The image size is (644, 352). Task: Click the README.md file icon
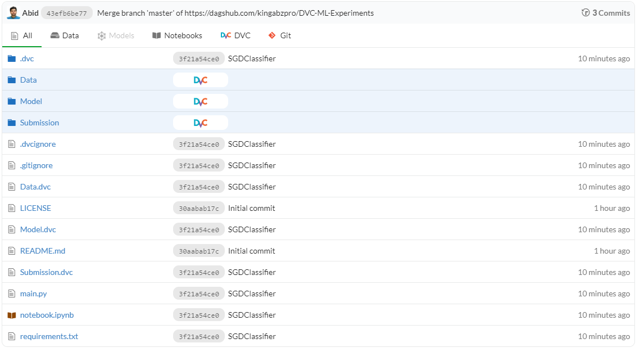coord(12,251)
